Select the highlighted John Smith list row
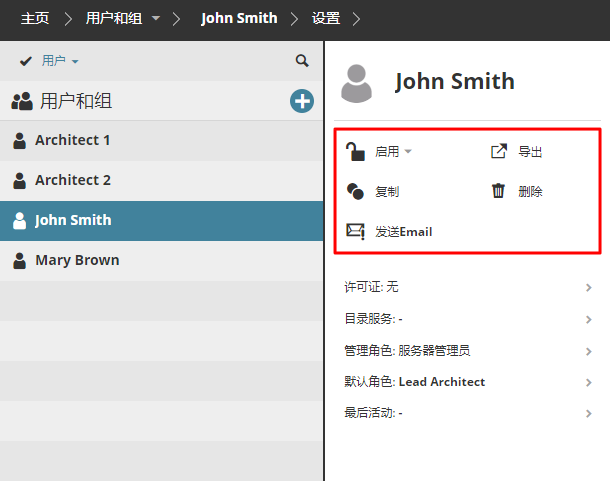The width and height of the screenshot is (610, 481). (x=161, y=221)
